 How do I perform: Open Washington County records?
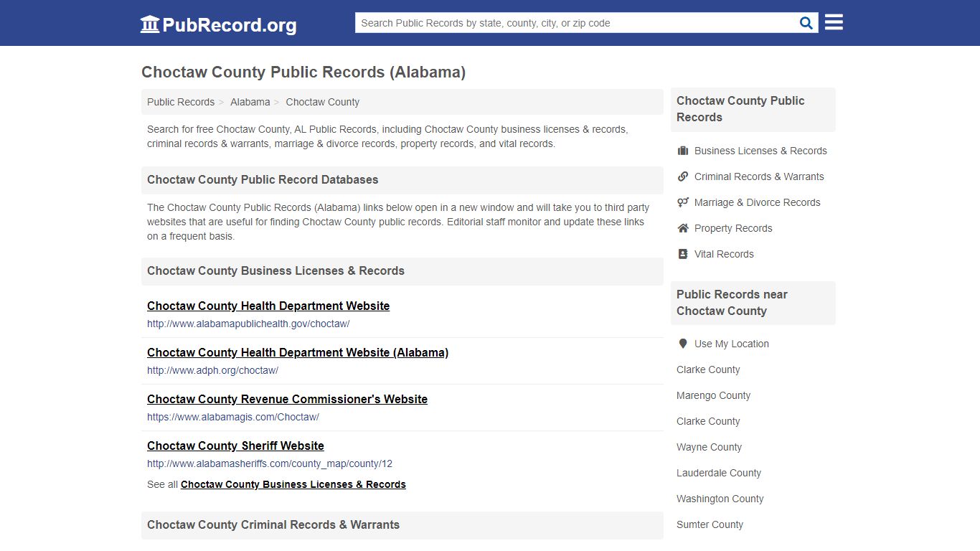pos(720,499)
